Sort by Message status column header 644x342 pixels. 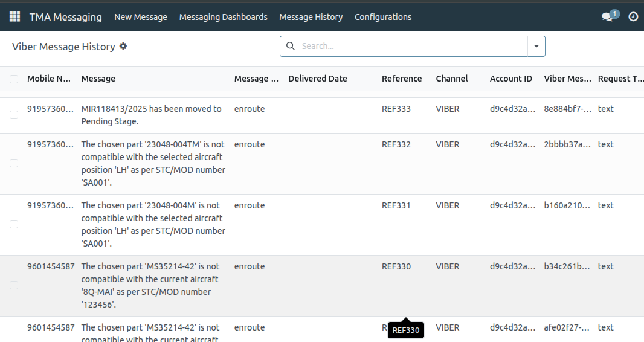click(x=256, y=79)
